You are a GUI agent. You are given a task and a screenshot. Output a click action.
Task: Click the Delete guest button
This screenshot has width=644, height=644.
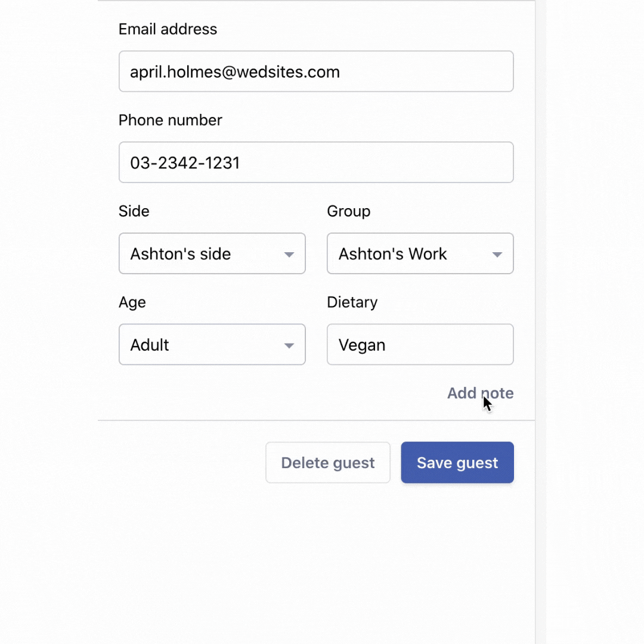328,463
